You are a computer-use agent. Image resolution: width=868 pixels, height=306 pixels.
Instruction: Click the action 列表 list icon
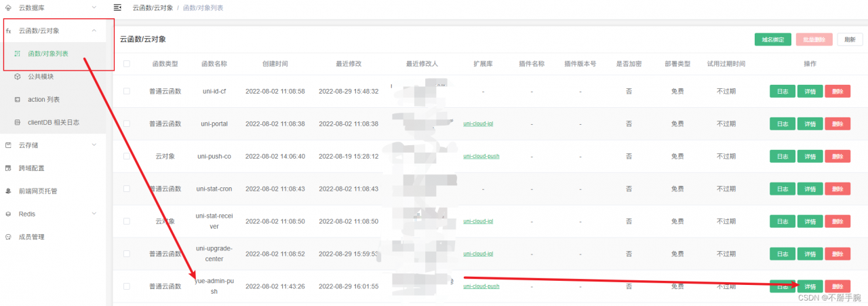[18, 100]
